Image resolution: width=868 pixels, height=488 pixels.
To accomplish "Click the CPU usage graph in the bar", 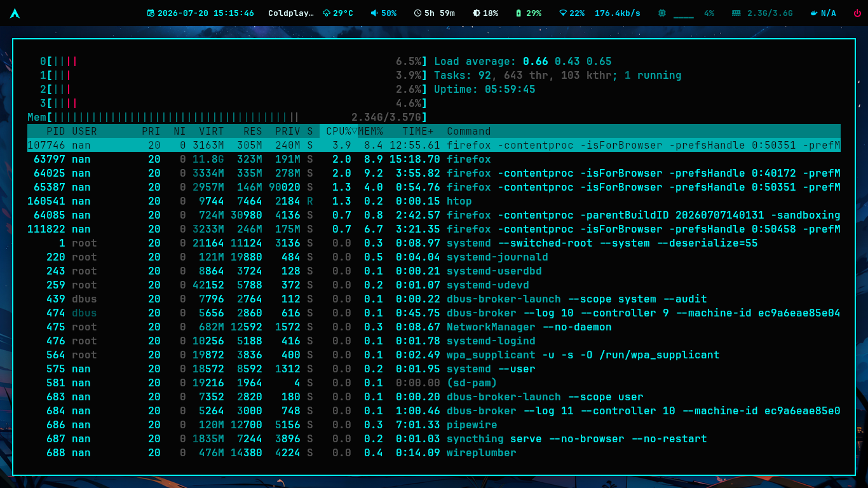I will point(684,13).
